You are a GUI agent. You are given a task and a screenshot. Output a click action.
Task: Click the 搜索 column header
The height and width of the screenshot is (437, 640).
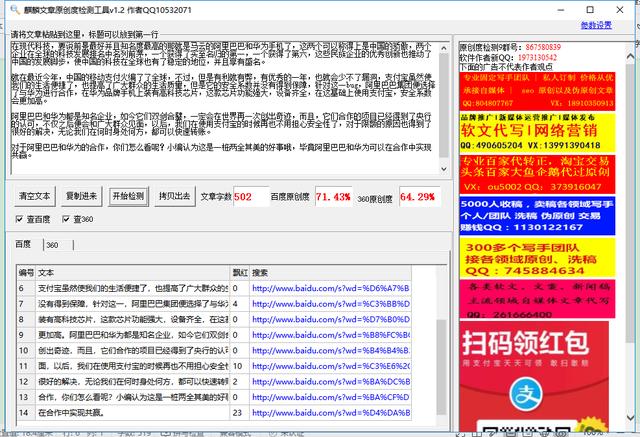point(330,273)
